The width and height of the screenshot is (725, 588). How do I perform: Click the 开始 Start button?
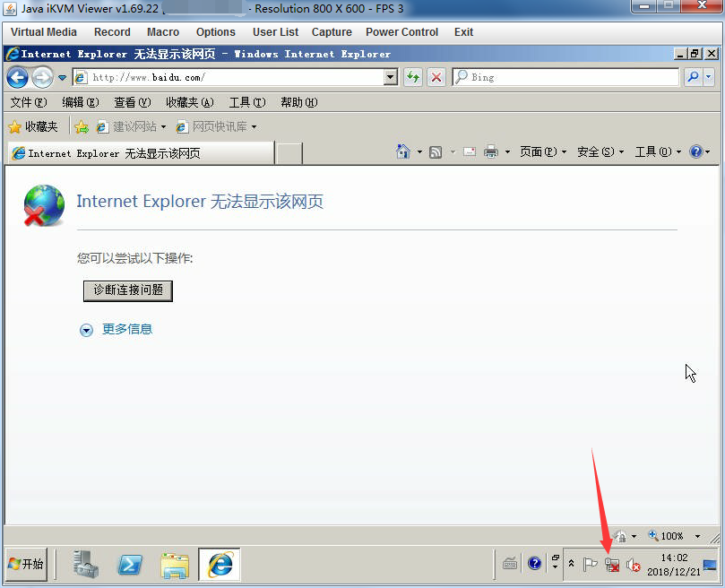pos(26,565)
